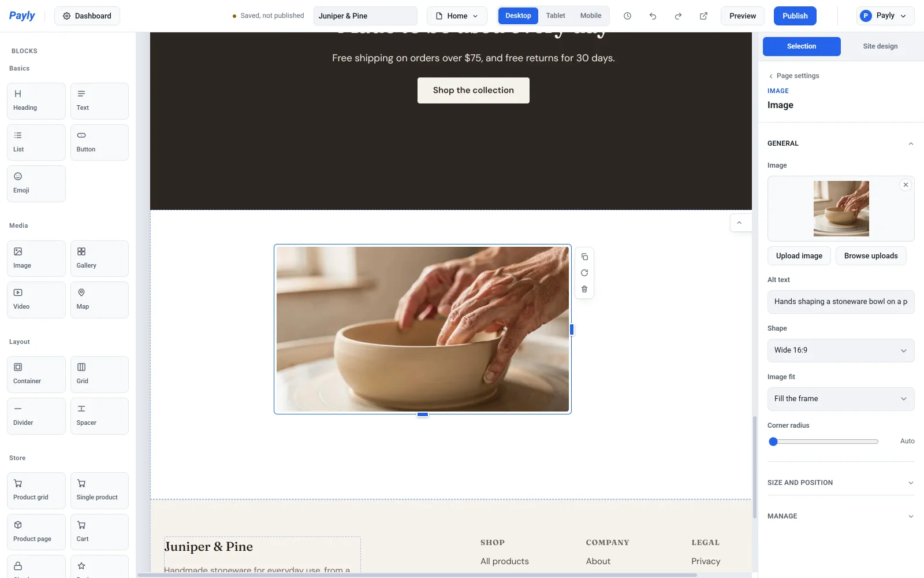Add a Gallery block
Viewport: 924px width, 578px height.
click(x=99, y=258)
